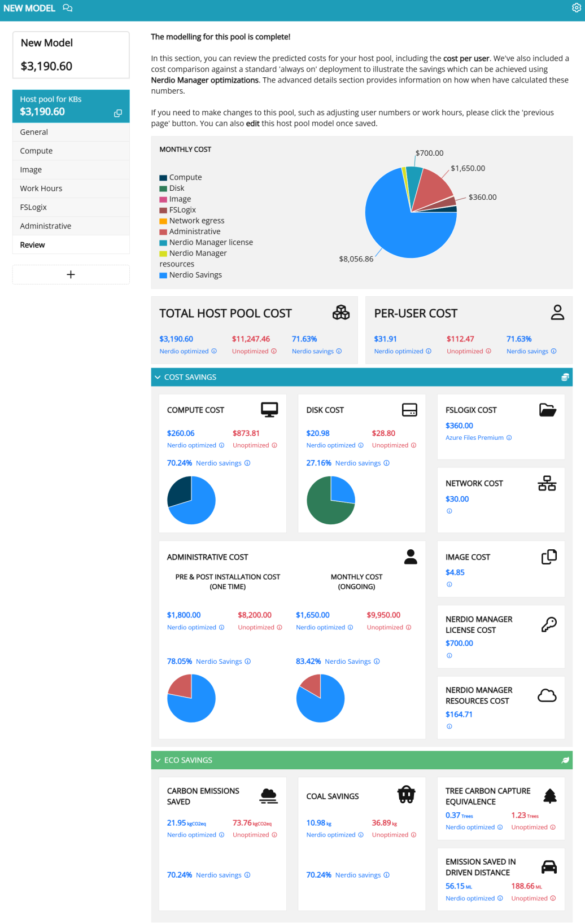This screenshot has height=924, width=585.
Task: Click the coins icon in Cost Savings bar
Action: 565,377
